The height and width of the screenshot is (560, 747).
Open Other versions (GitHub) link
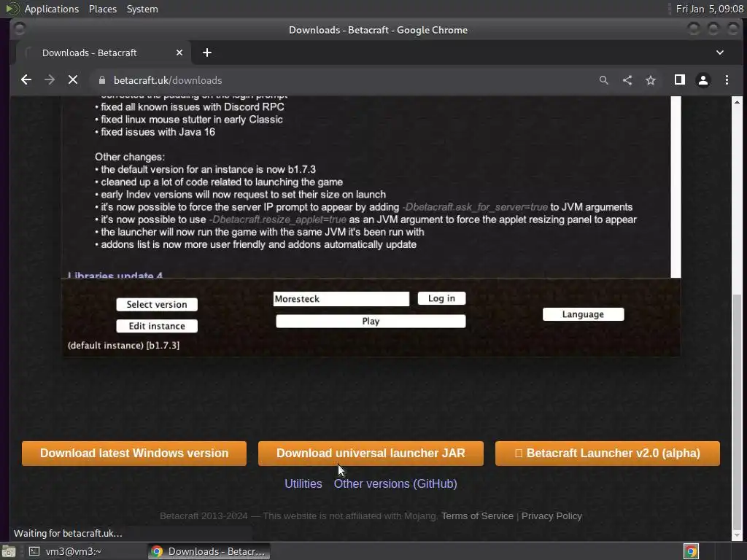coord(395,483)
